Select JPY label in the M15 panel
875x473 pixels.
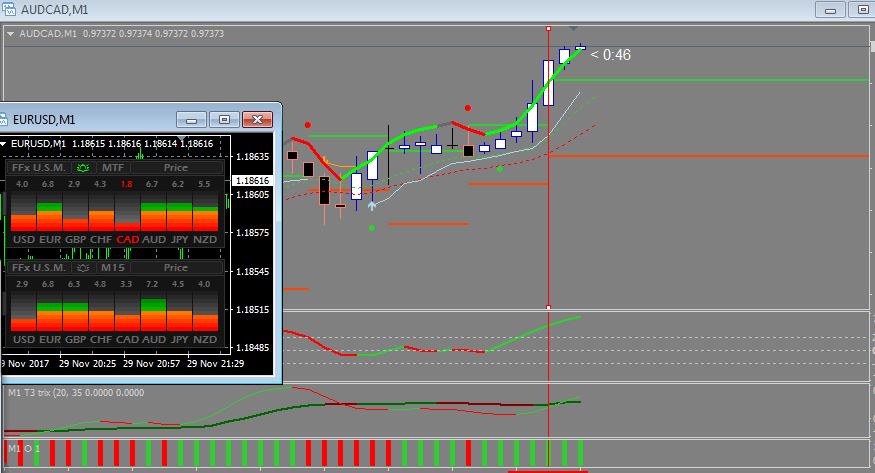(179, 339)
